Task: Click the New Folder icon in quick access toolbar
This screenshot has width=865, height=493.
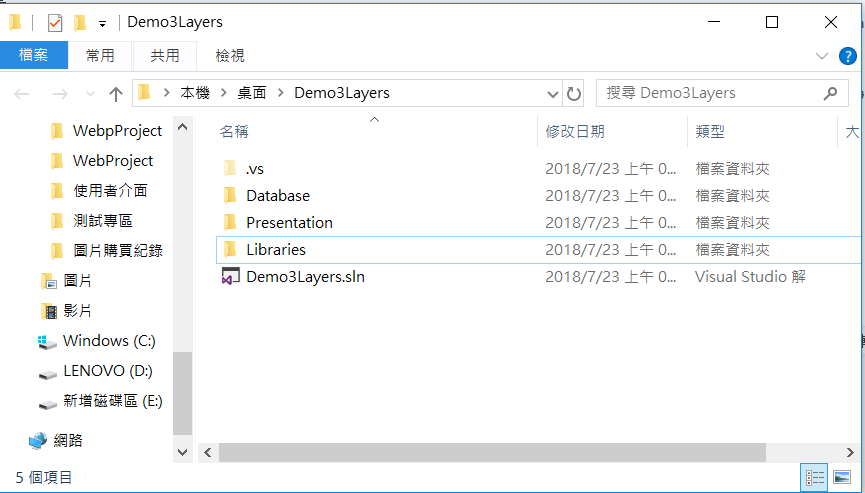Action: tap(79, 22)
